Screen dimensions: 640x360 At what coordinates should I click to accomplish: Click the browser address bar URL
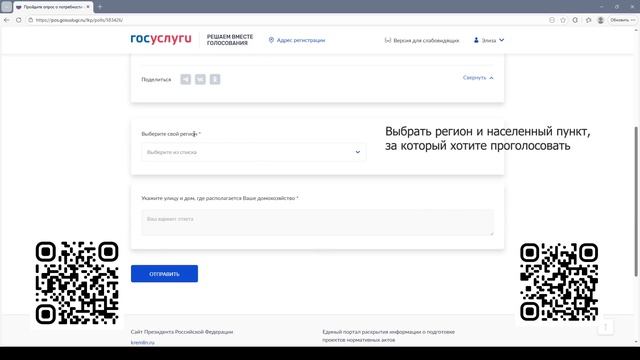pyautogui.click(x=79, y=20)
